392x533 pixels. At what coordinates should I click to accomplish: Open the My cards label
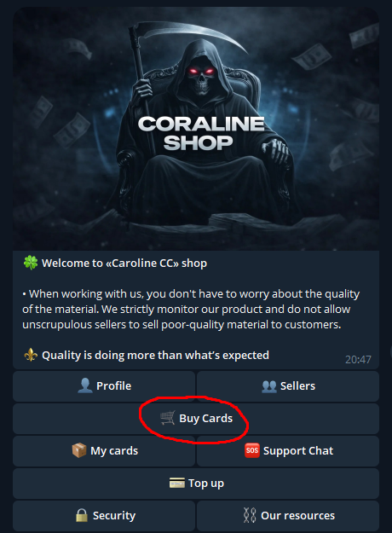click(114, 451)
